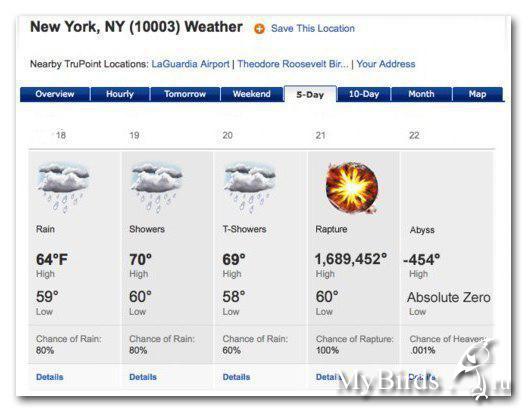This screenshot has width=532, height=412.
Task: Open the Overview tab
Action: tap(55, 94)
